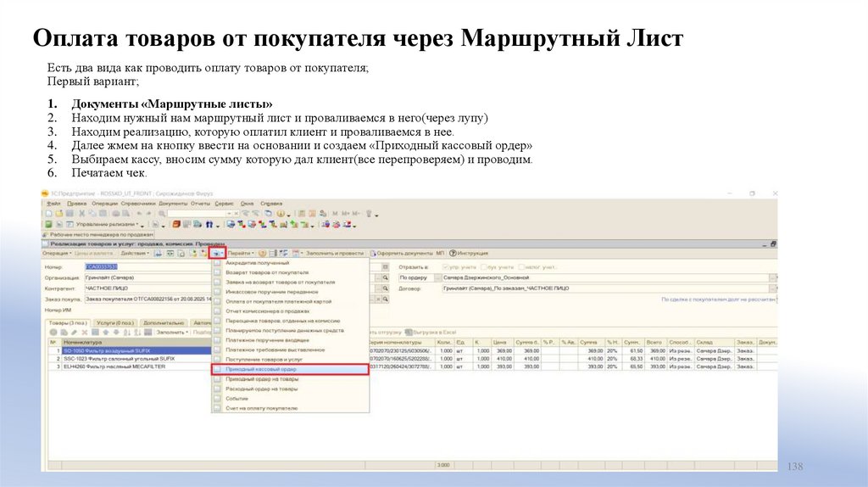Choose Приходный кассовый ордер from the list

click(x=290, y=369)
